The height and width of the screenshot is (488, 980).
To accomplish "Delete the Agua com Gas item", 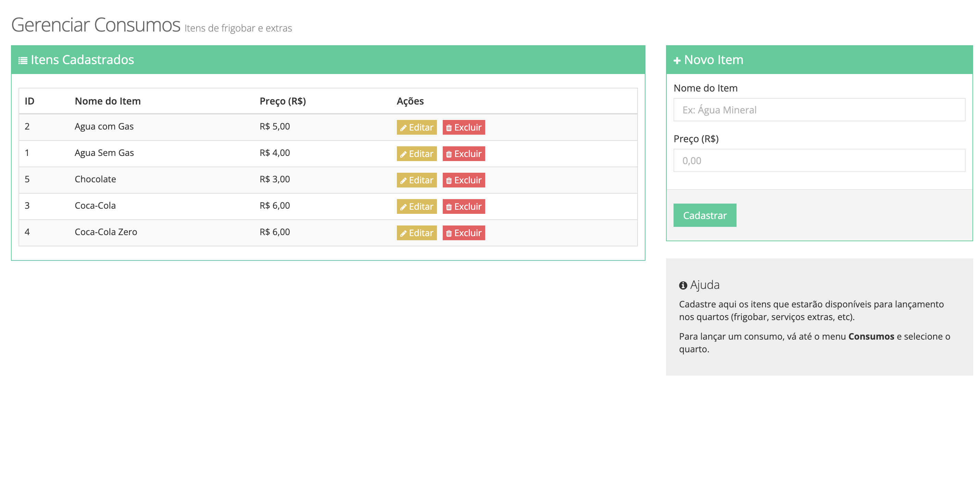I will [463, 127].
